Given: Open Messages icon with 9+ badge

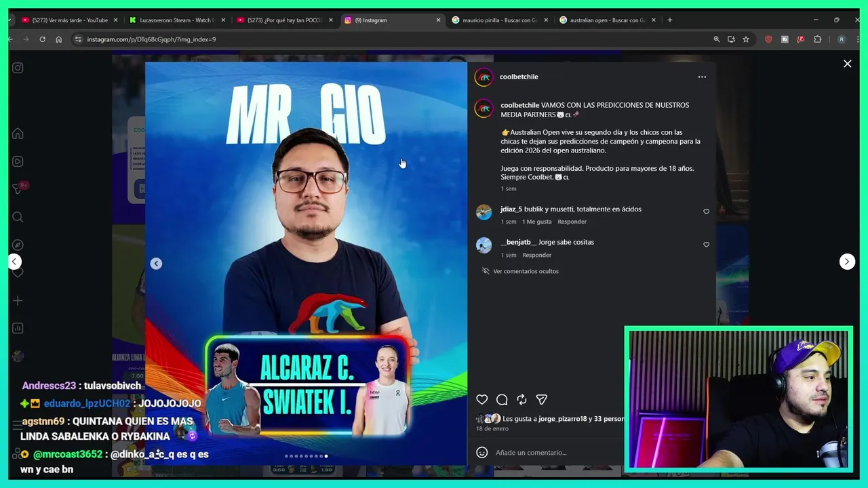Looking at the screenshot, I should 18,189.
